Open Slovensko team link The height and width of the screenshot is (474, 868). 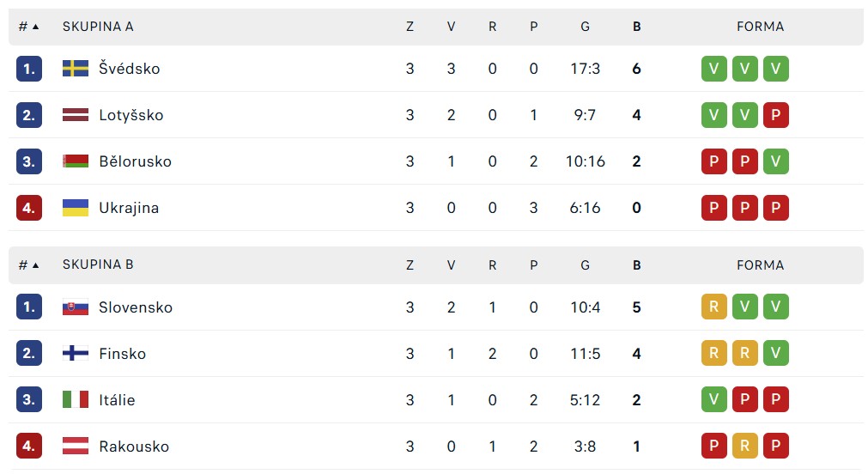[x=136, y=307]
